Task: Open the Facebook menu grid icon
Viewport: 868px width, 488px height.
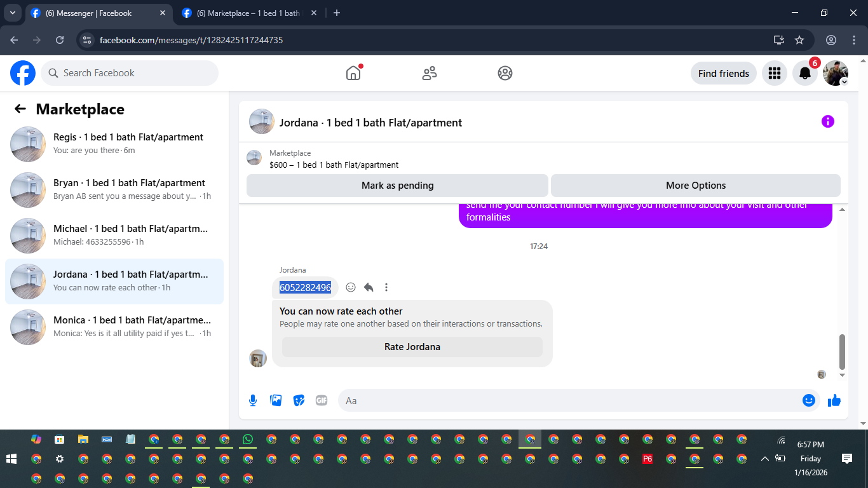Action: pos(774,73)
